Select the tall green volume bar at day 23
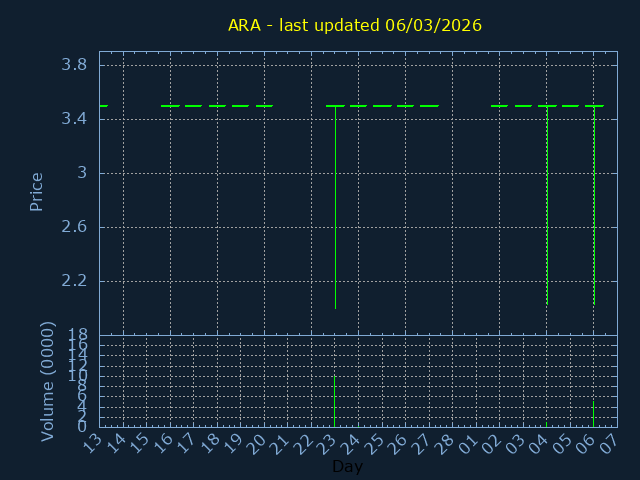640x480 pixels. 334,402
